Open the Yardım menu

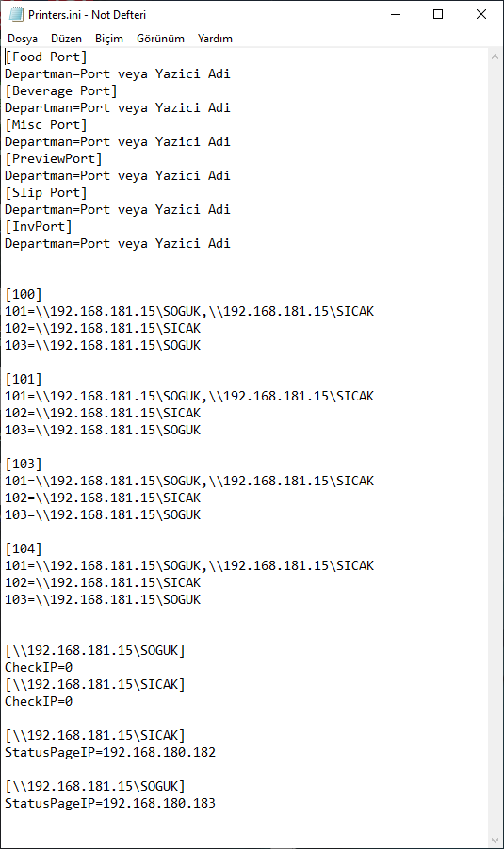(x=215, y=39)
